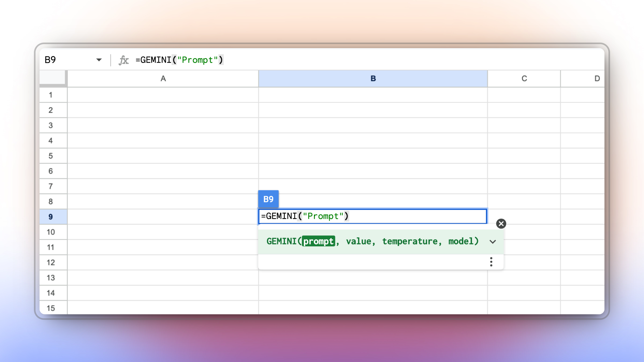
Task: Select row 4 header
Action: click(x=53, y=140)
